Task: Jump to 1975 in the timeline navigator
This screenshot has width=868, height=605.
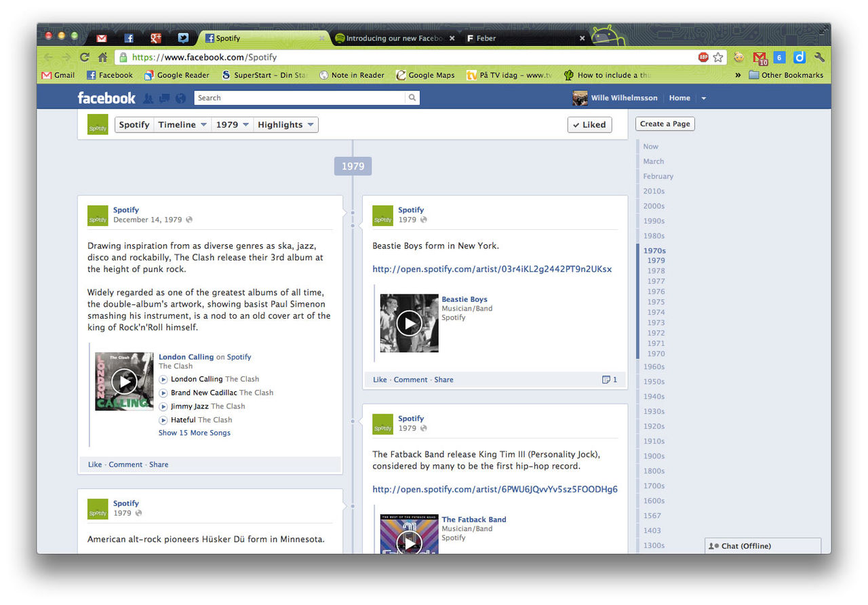Action: tap(655, 302)
